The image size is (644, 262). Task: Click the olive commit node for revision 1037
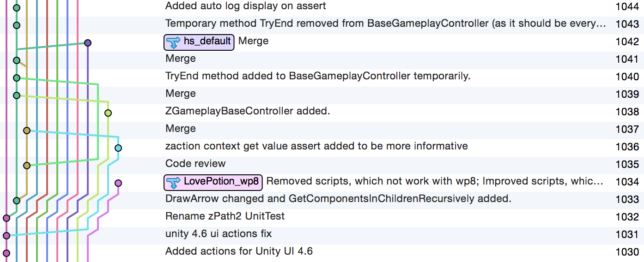(27, 131)
